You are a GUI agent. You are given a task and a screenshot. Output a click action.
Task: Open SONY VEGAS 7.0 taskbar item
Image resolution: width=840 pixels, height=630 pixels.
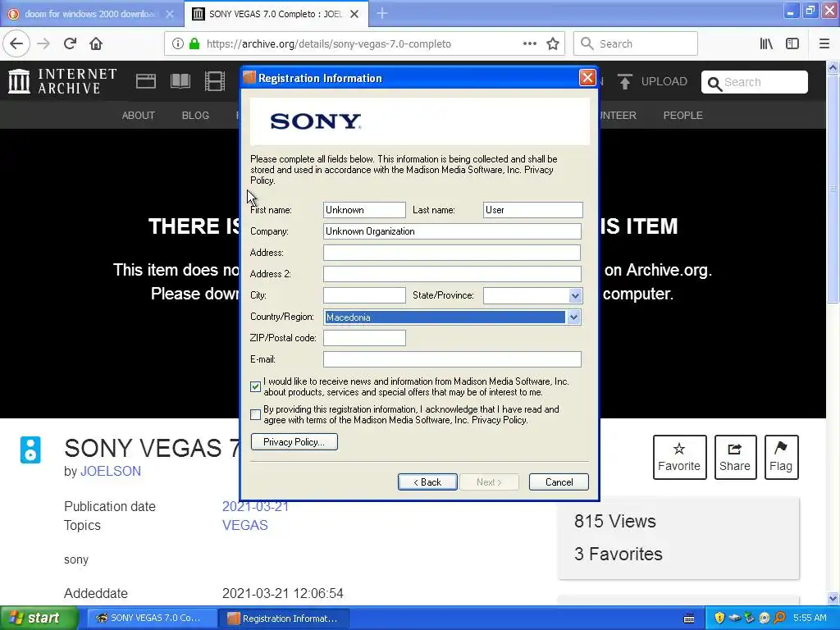[x=152, y=619]
